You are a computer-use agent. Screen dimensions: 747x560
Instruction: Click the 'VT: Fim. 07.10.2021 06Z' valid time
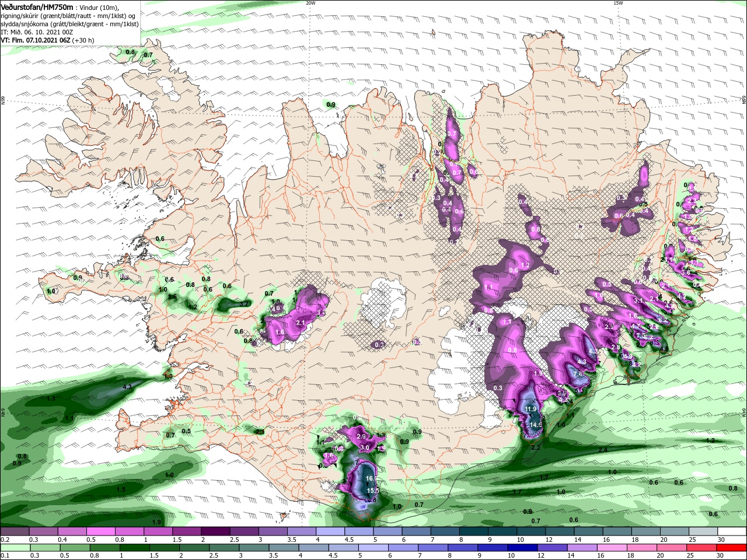36,40
